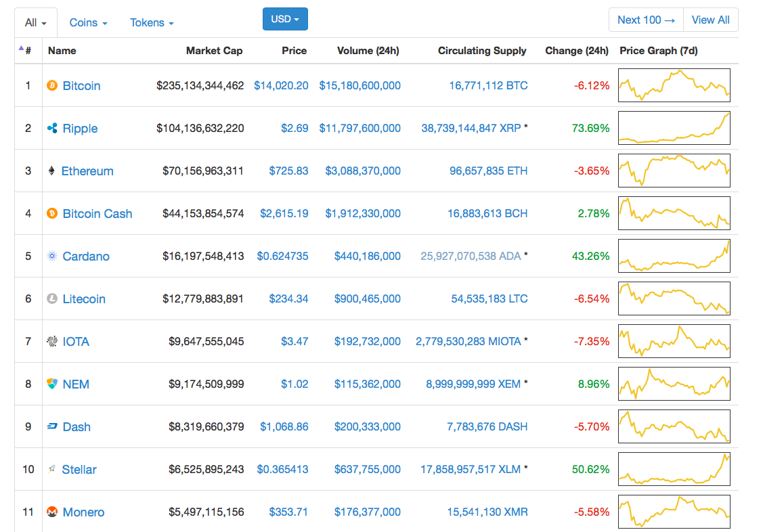Click the Cardano logo icon
This screenshot has width=763, height=532.
click(x=52, y=257)
